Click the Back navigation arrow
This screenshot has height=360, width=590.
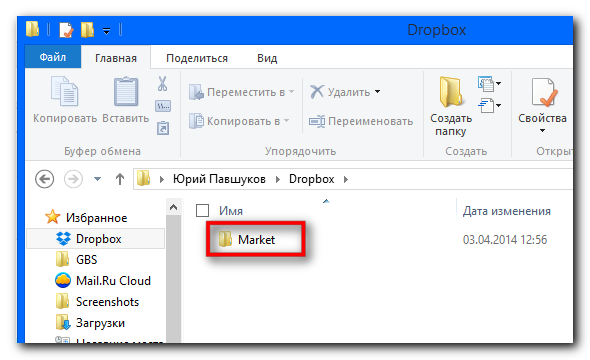point(45,179)
